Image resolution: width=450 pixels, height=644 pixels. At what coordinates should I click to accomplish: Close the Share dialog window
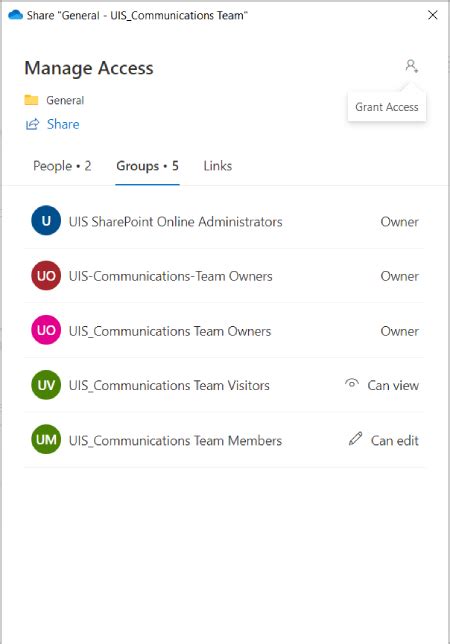coord(432,15)
